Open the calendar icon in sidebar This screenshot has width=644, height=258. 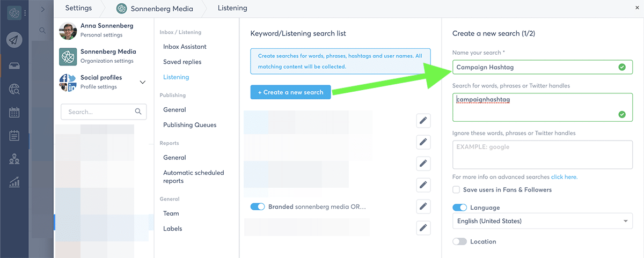click(x=14, y=113)
